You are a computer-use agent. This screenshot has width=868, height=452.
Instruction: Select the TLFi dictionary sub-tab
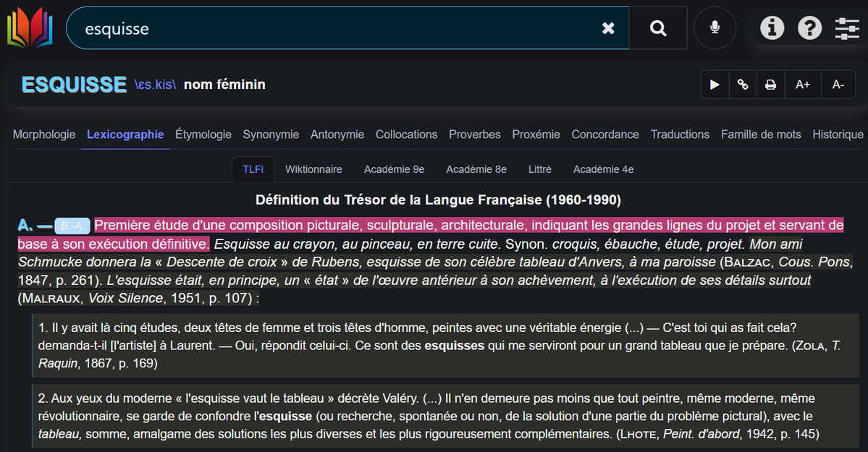(x=253, y=169)
